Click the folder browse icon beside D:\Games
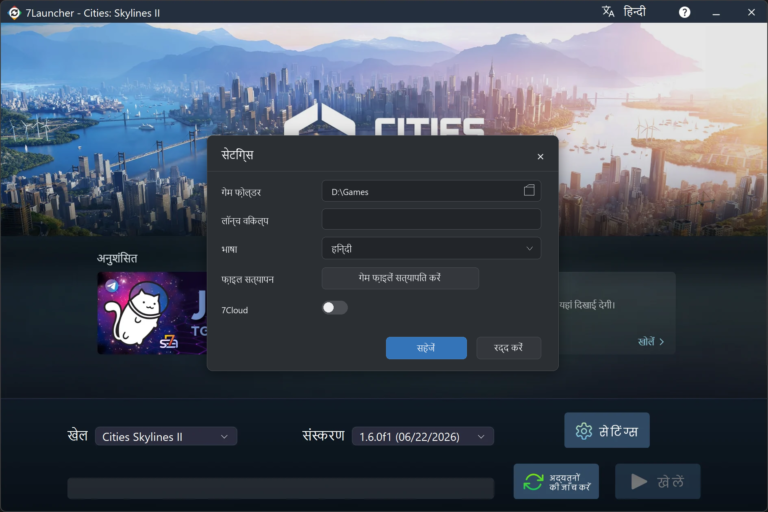 (529, 191)
